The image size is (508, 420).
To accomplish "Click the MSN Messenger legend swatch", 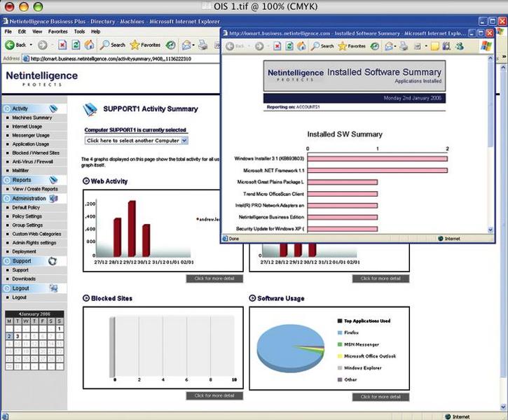I will (x=340, y=344).
